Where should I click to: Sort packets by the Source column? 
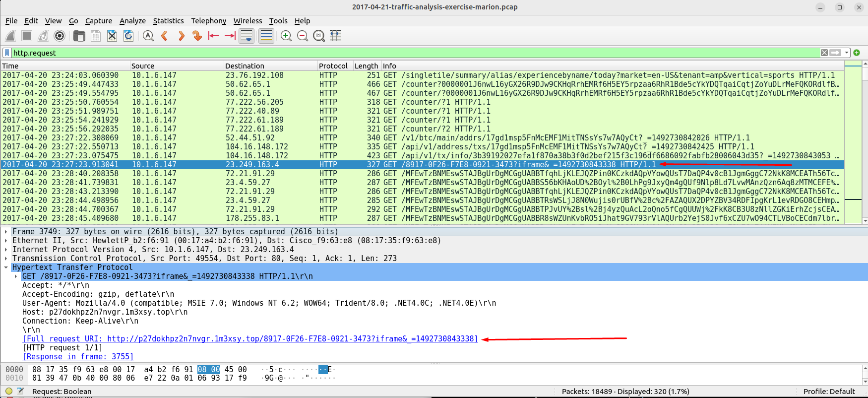coord(177,66)
